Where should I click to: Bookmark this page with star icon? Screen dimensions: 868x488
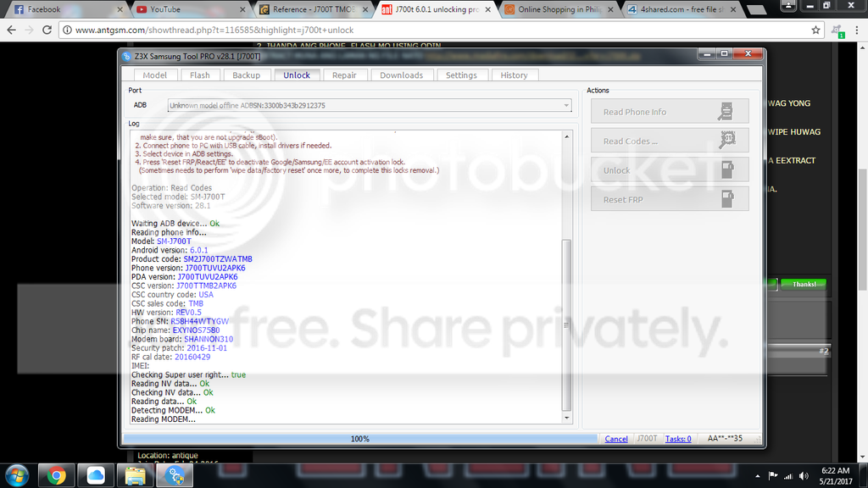tap(815, 30)
